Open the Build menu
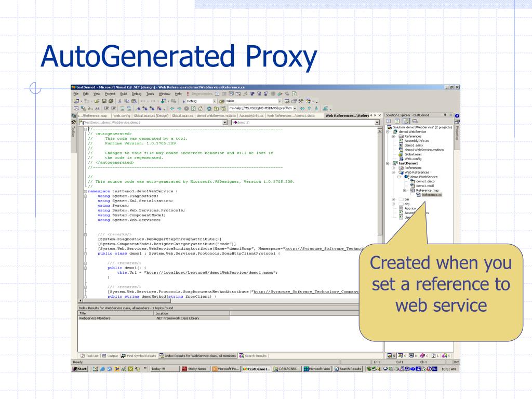The height and width of the screenshot is (399, 532). click(x=124, y=94)
